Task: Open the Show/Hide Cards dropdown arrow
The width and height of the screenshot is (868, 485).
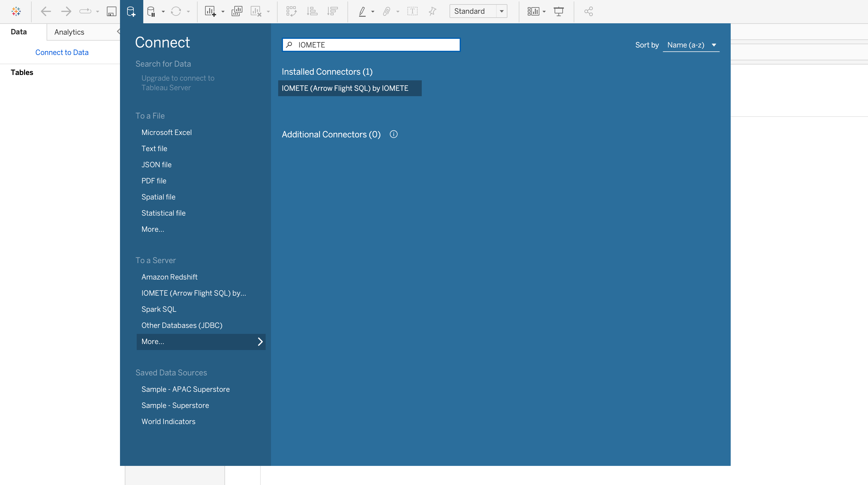Action: point(544,11)
